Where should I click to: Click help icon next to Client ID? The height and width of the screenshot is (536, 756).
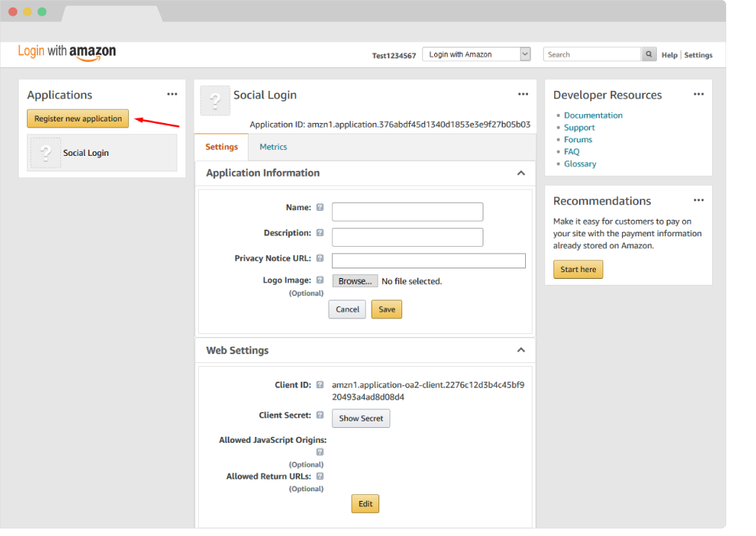click(x=320, y=385)
